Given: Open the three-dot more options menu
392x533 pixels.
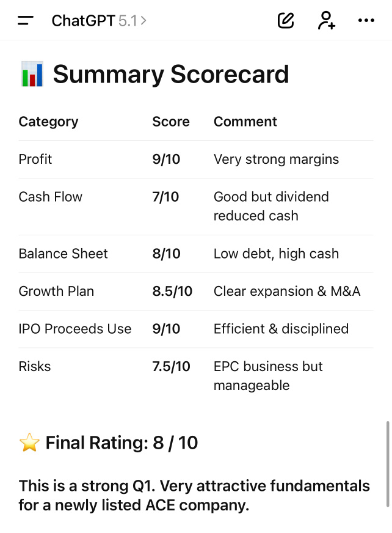Looking at the screenshot, I should [366, 20].
